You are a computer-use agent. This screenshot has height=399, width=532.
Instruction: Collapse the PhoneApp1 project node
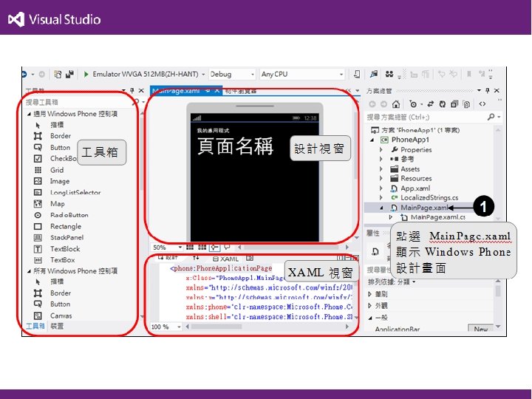pyautogui.click(x=372, y=140)
